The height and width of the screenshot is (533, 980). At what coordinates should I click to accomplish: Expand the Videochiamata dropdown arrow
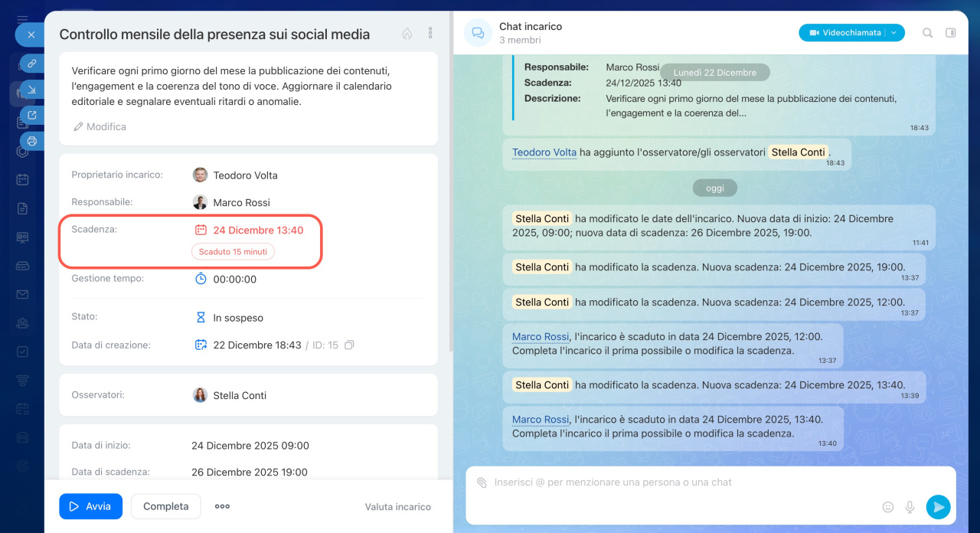coord(894,33)
